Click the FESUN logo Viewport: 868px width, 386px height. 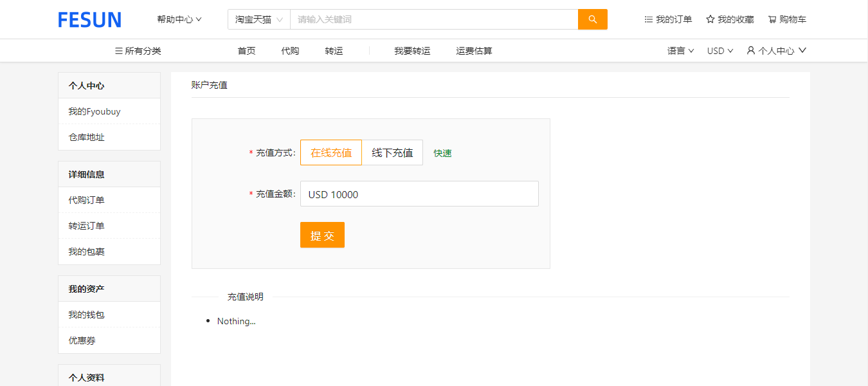(x=89, y=20)
